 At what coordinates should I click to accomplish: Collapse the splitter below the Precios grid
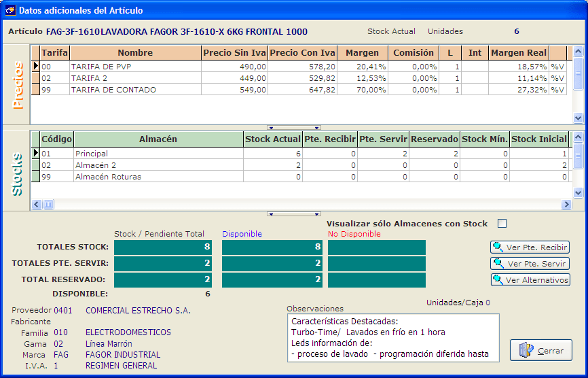click(x=294, y=127)
